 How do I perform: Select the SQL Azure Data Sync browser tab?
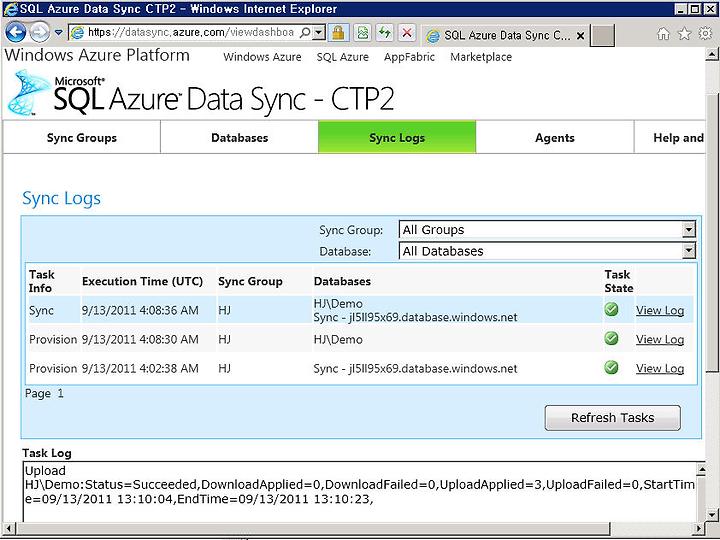click(505, 35)
